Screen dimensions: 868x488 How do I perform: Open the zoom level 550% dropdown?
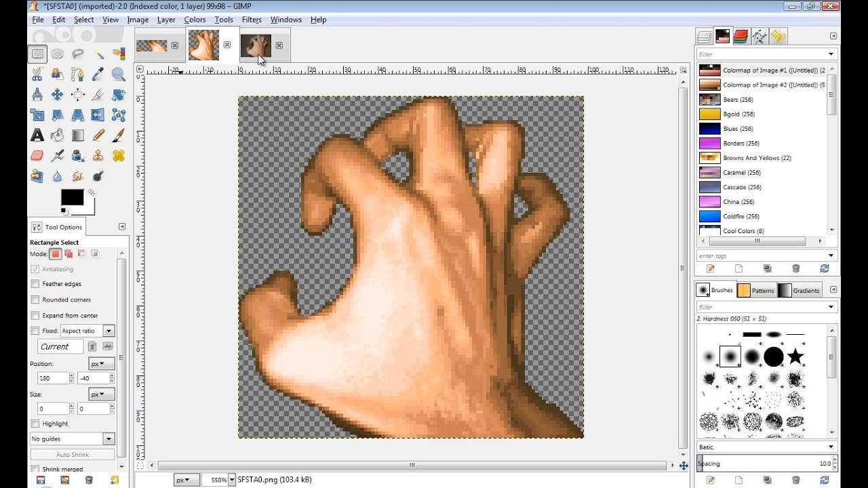(x=232, y=479)
